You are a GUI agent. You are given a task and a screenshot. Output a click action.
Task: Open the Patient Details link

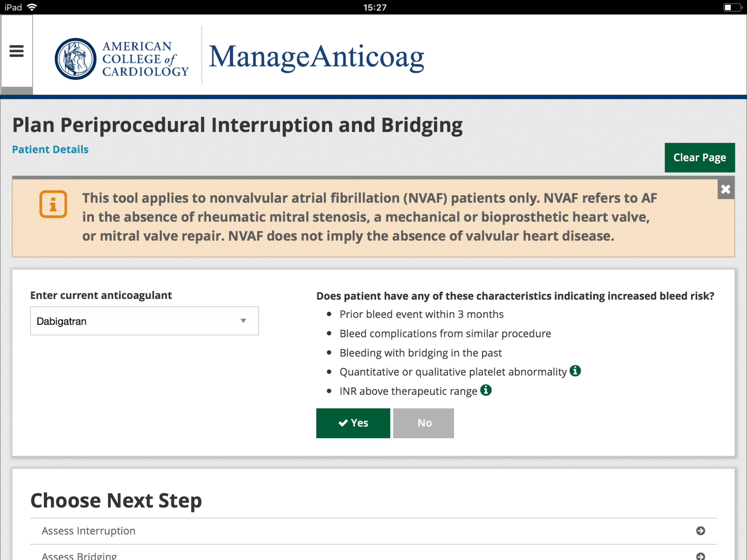[x=50, y=149]
